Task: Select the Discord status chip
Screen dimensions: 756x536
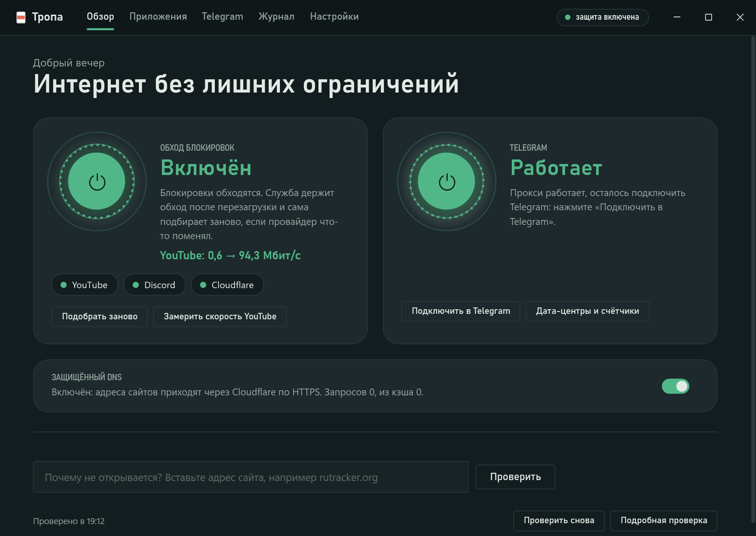Action: (154, 285)
